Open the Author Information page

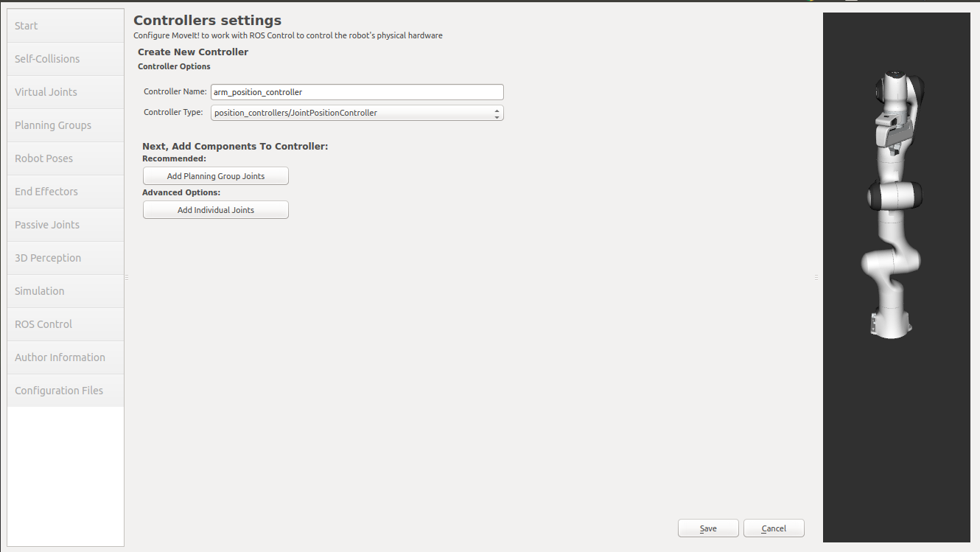click(65, 357)
